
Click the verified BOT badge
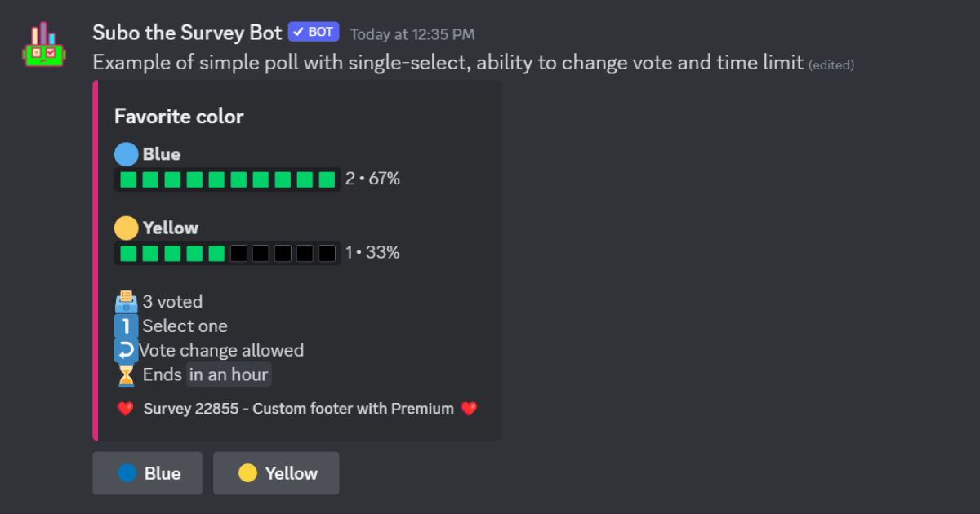(314, 33)
